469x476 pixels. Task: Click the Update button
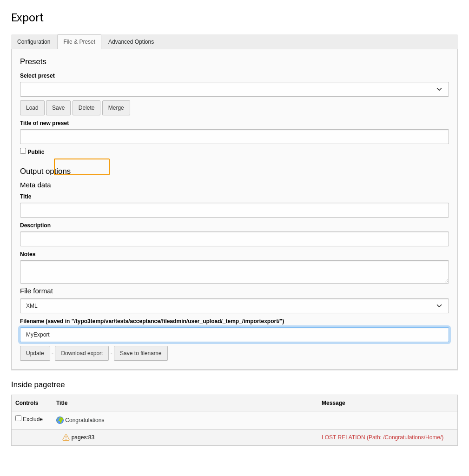point(35,353)
